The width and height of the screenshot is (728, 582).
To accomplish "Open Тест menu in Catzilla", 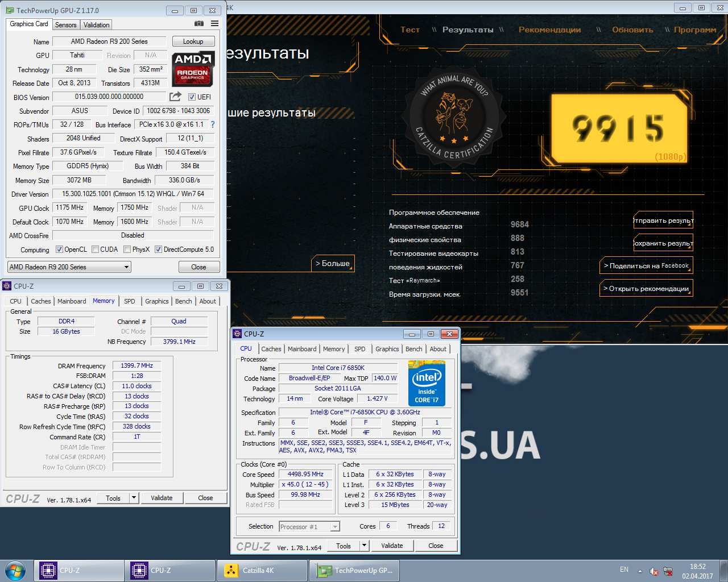I will (x=410, y=30).
